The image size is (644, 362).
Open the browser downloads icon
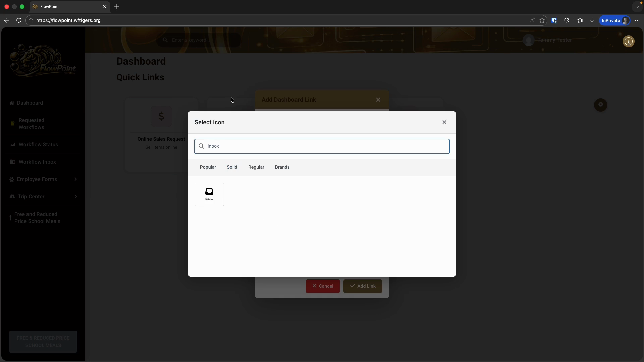pyautogui.click(x=592, y=21)
